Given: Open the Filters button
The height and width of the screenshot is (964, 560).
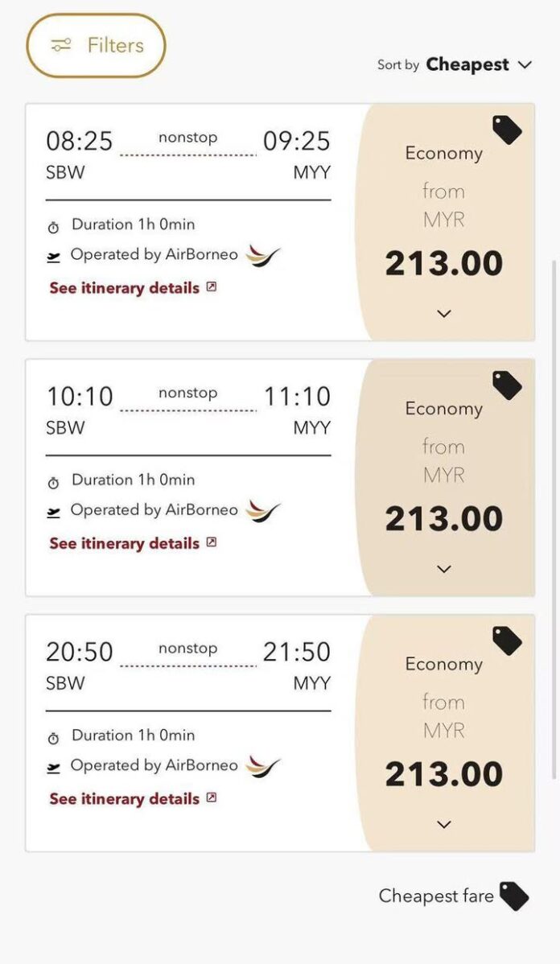Looking at the screenshot, I should coord(96,46).
